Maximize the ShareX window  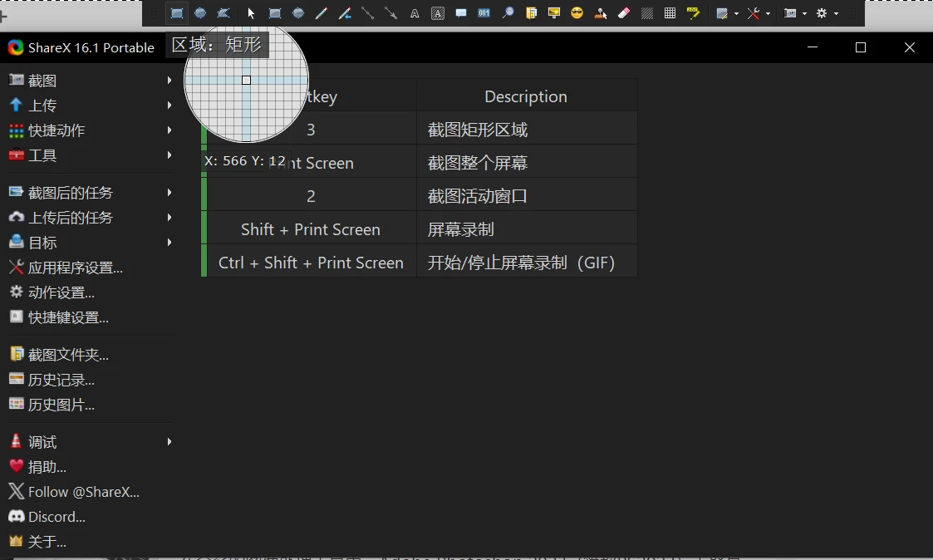coord(861,47)
